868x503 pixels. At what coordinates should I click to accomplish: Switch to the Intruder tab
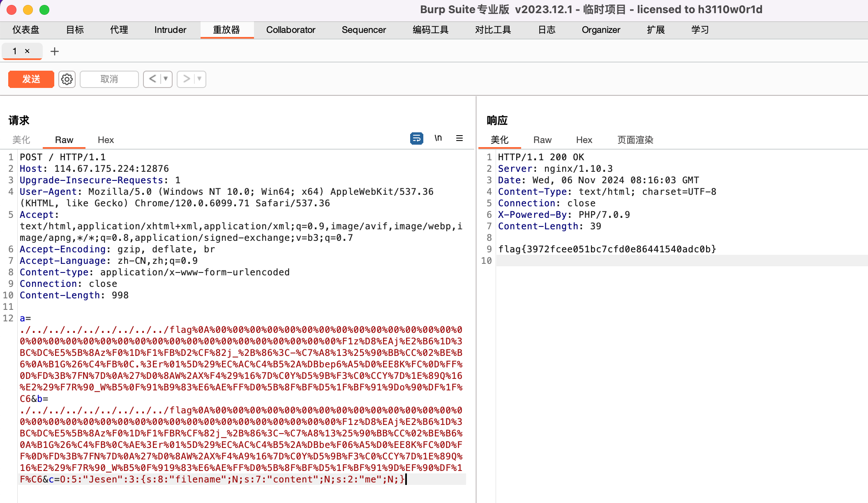[170, 30]
